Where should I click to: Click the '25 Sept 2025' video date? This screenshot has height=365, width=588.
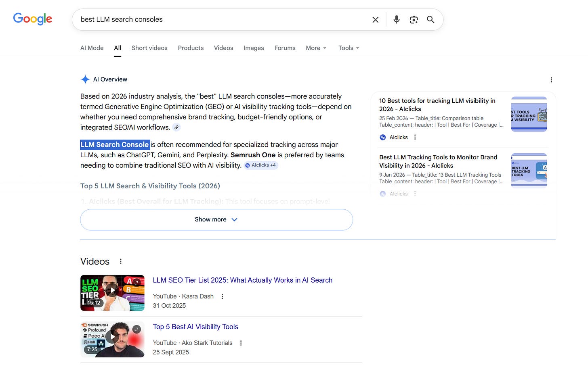click(171, 352)
